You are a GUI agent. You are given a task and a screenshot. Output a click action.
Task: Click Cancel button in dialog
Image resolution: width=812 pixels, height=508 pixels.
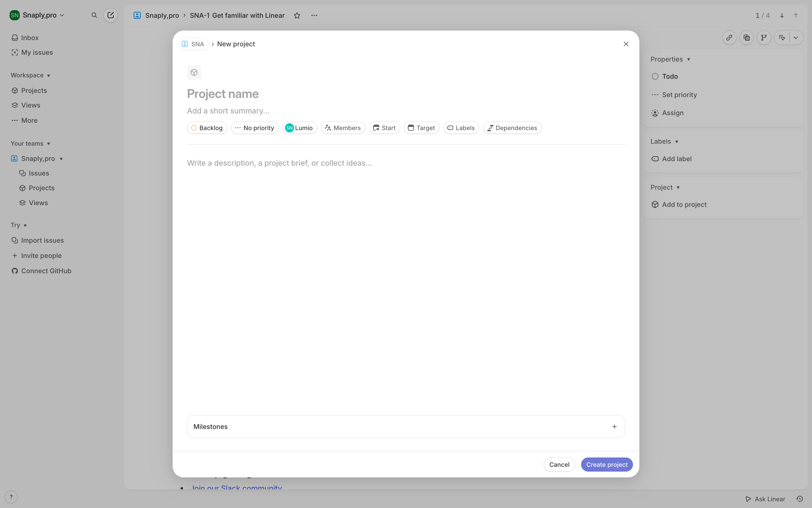(x=559, y=464)
